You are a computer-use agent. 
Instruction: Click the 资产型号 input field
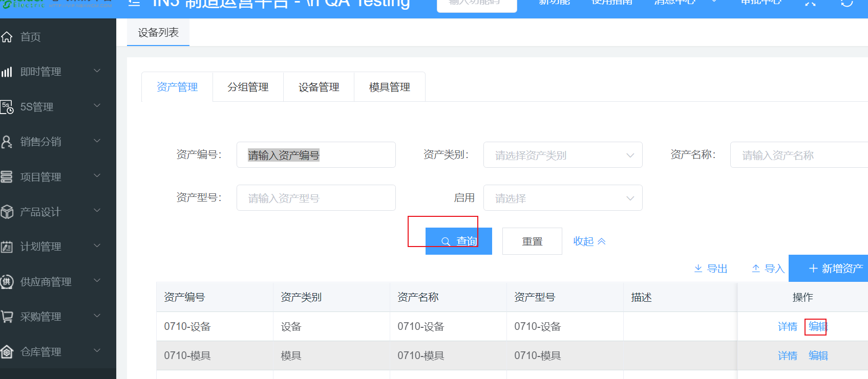tap(315, 198)
